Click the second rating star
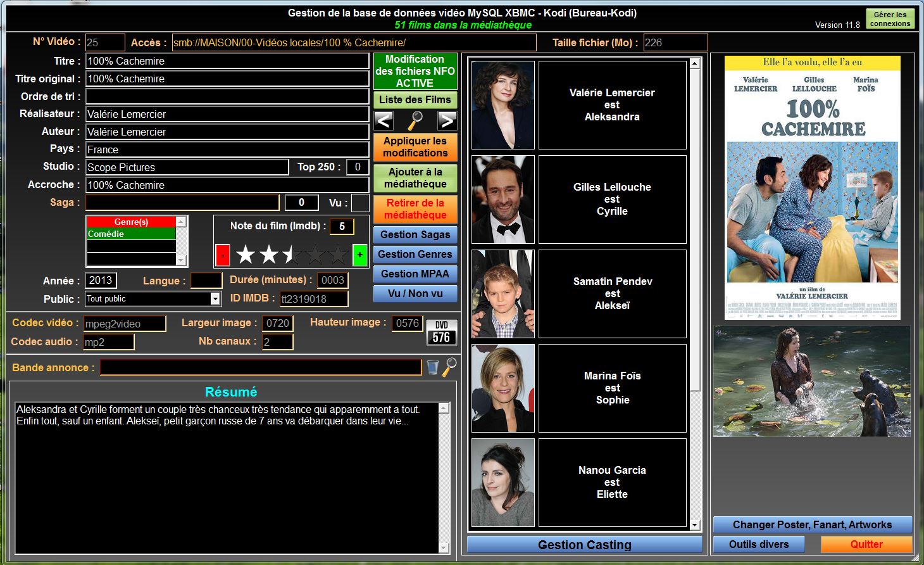Screen dimensions: 924x565 (269, 255)
